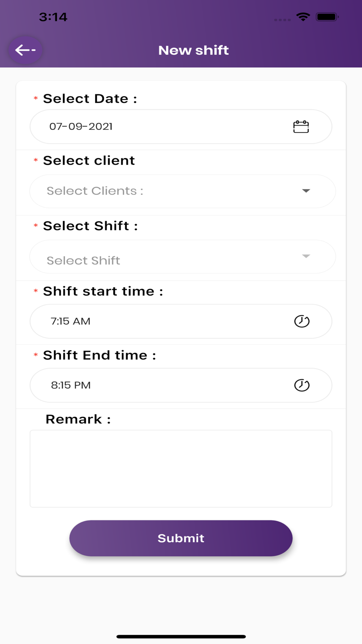Screen dimensions: 362x644
Task: Open the Select Clients combo box
Action: pyautogui.click(x=182, y=191)
